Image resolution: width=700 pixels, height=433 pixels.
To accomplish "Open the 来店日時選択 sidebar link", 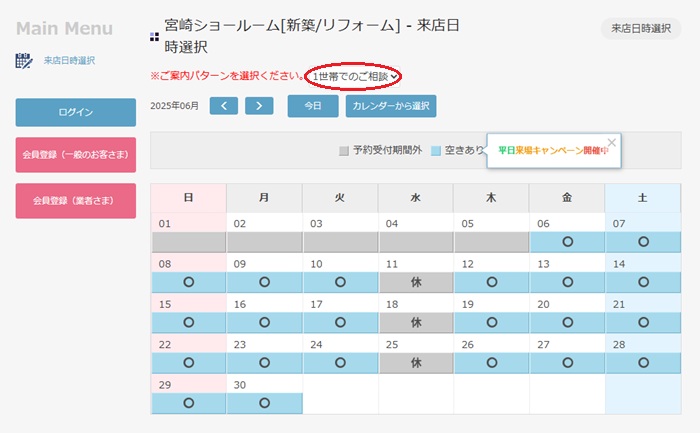I will (69, 61).
